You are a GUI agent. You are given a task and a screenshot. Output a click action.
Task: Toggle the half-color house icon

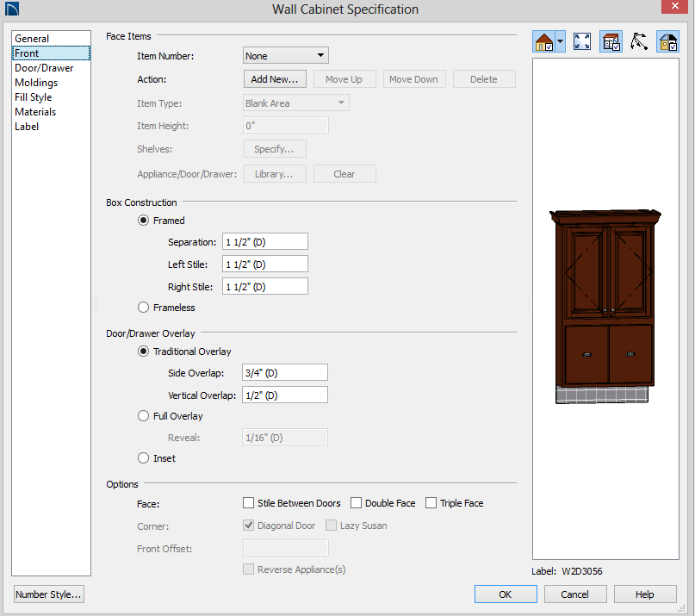(668, 41)
